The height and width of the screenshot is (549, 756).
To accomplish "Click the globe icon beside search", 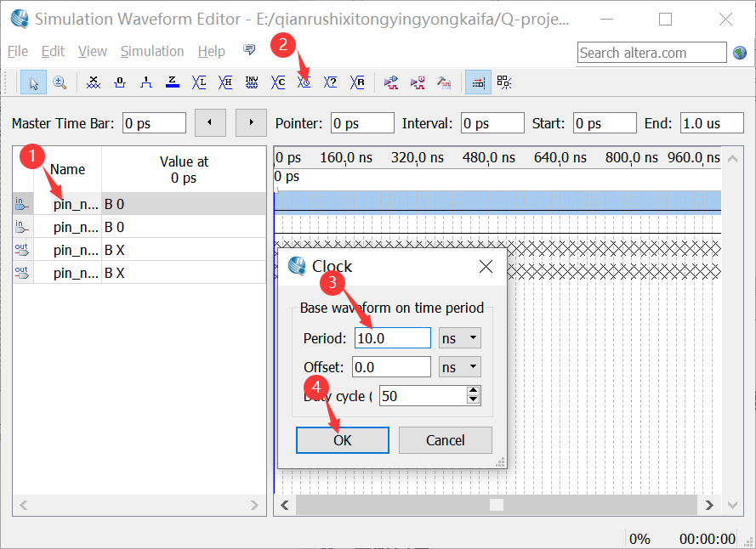I will 740,53.
